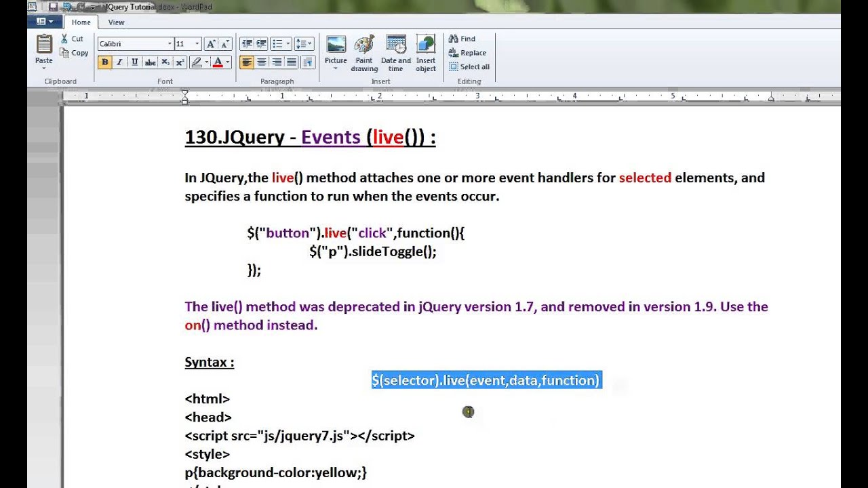This screenshot has height=488, width=868.
Task: Click Find in Editing group
Action: (x=462, y=39)
